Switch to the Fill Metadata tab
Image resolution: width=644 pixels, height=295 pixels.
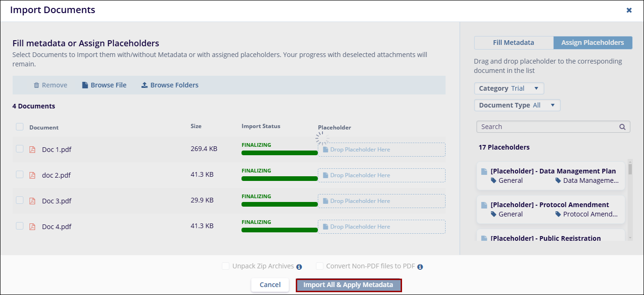(513, 43)
